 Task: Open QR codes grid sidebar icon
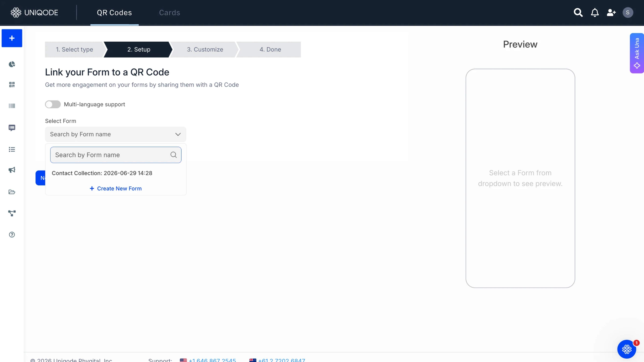[x=12, y=85]
